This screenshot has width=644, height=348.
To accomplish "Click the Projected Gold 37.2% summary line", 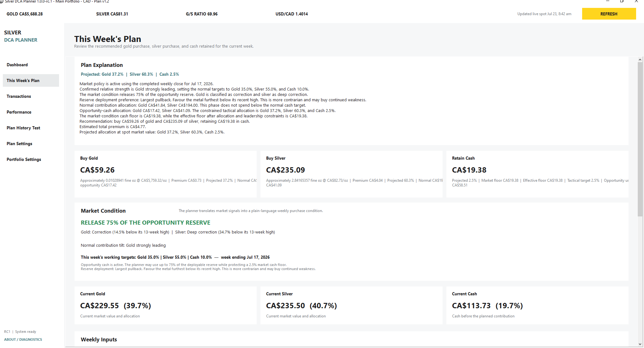I will pyautogui.click(x=130, y=74).
